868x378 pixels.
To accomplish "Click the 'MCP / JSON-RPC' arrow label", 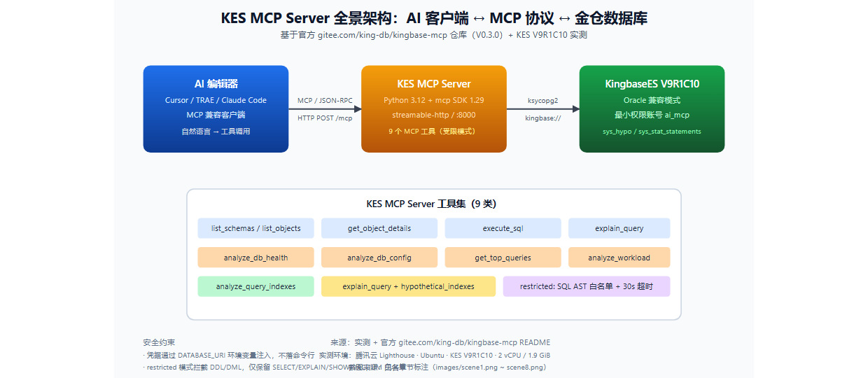I will [x=325, y=100].
